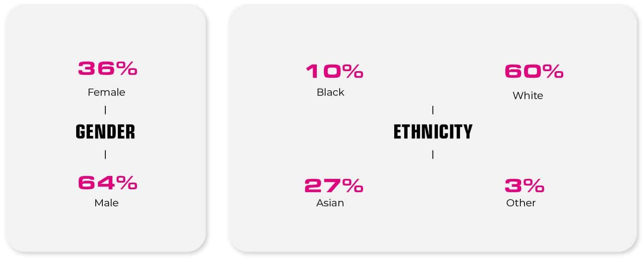The height and width of the screenshot is (260, 644).
Task: Click the divider line above ETHNICITY
Action: (x=433, y=110)
